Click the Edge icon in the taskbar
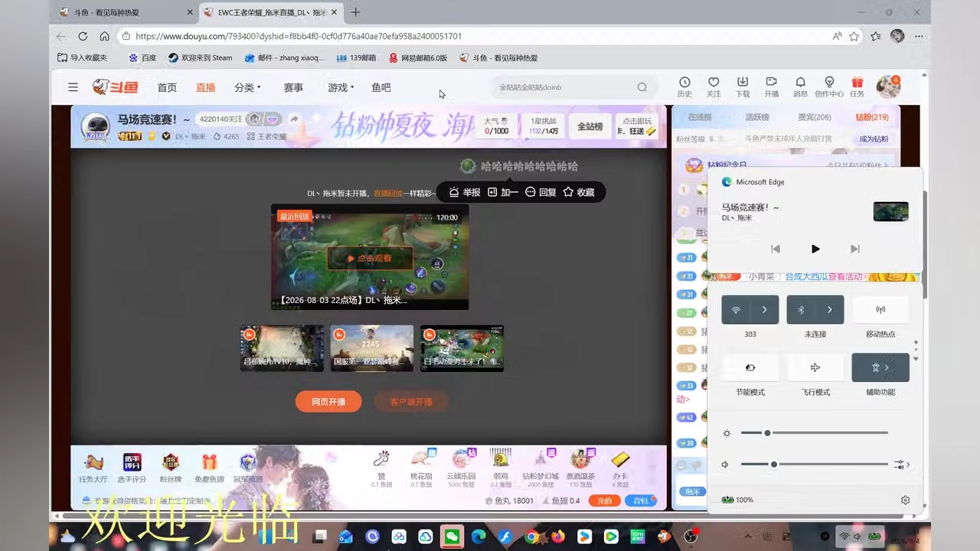Screen dimensions: 980x551 [479, 536]
